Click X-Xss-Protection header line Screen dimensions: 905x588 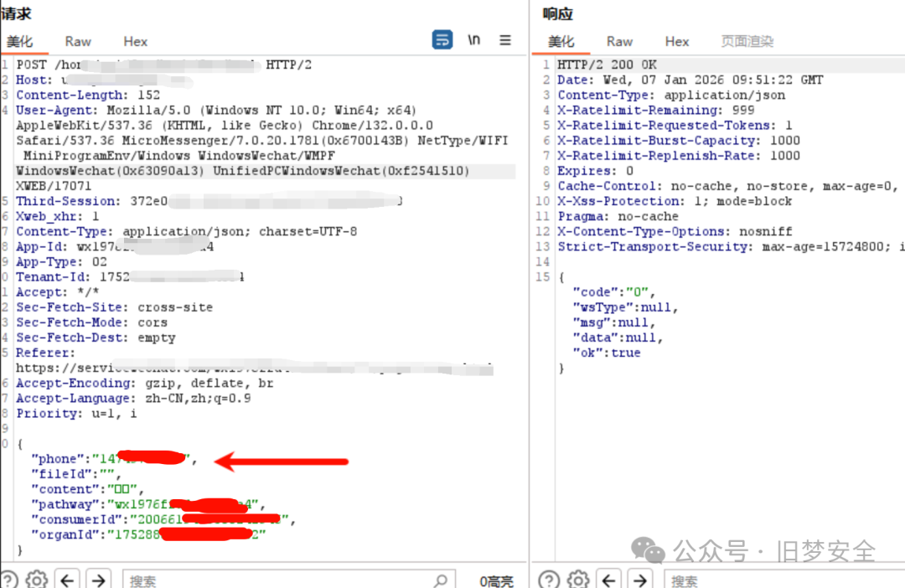coord(675,201)
